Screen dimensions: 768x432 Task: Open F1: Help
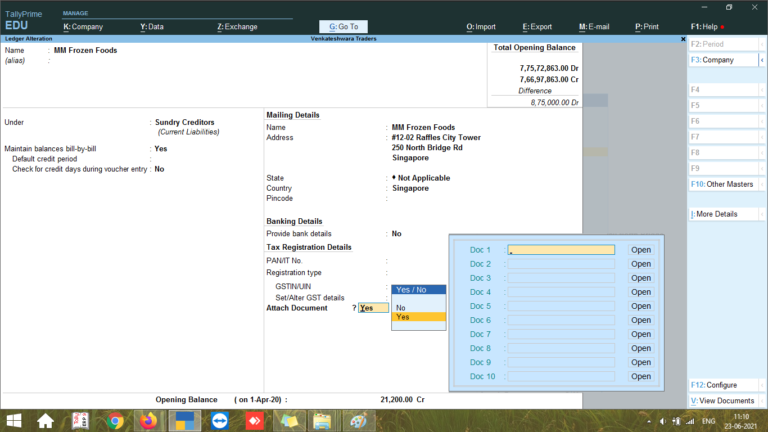coord(704,27)
